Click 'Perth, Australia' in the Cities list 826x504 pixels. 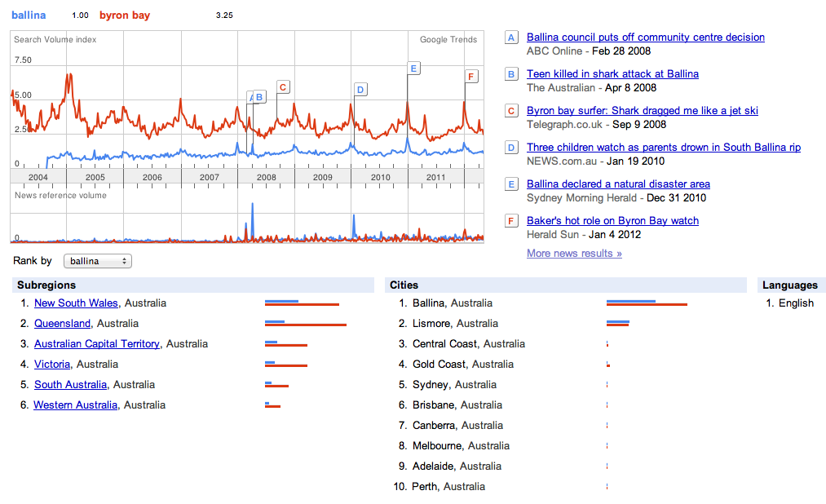coord(448,487)
